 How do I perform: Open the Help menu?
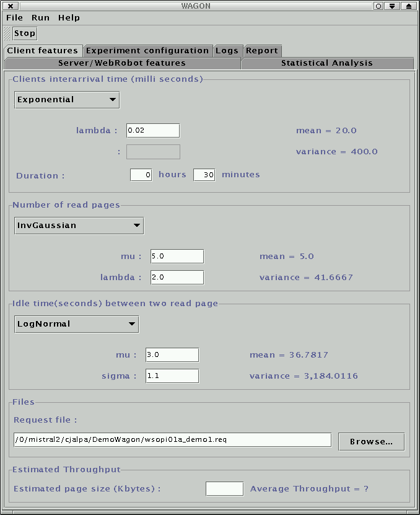click(x=69, y=18)
